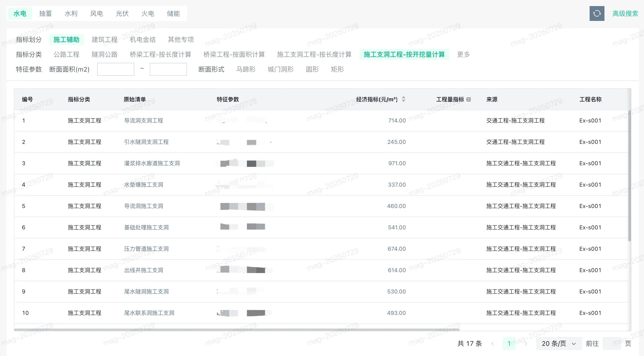Open 高级搜索 advanced search
The height and width of the screenshot is (356, 644).
tap(625, 13)
